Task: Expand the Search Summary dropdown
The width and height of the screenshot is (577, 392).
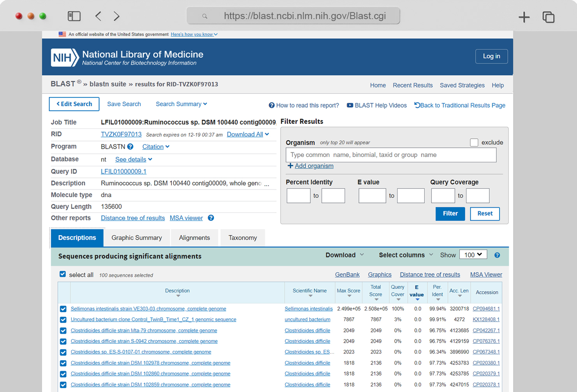Action: tap(181, 104)
